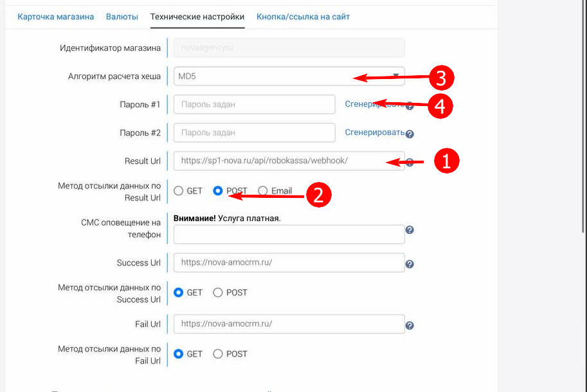
Task: Switch to Карточка магазина tab
Action: [56, 16]
